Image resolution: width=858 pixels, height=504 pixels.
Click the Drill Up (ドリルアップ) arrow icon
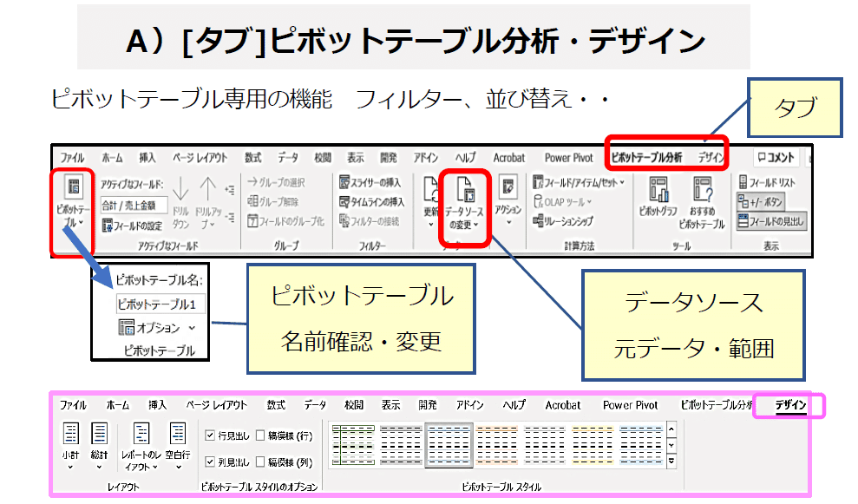(208, 189)
